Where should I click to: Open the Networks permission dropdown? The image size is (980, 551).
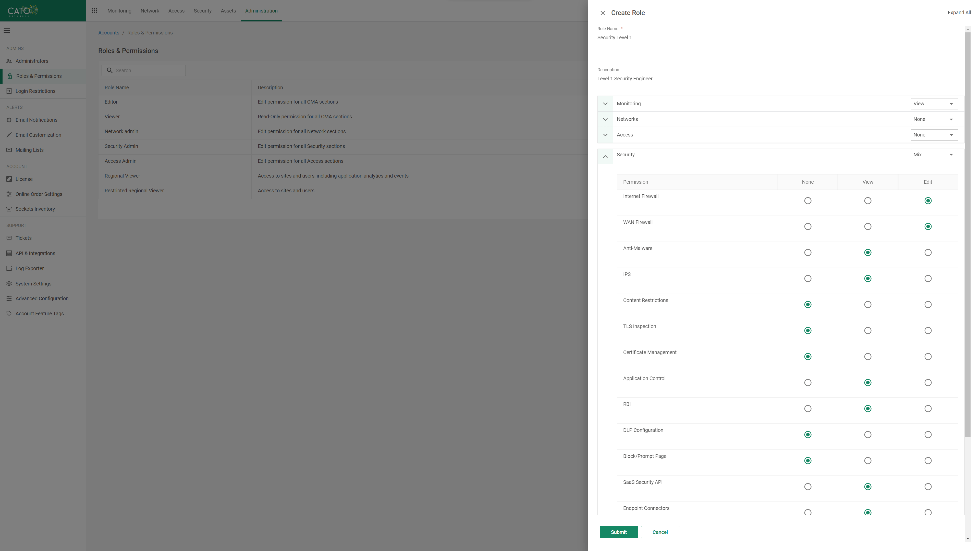click(x=934, y=119)
